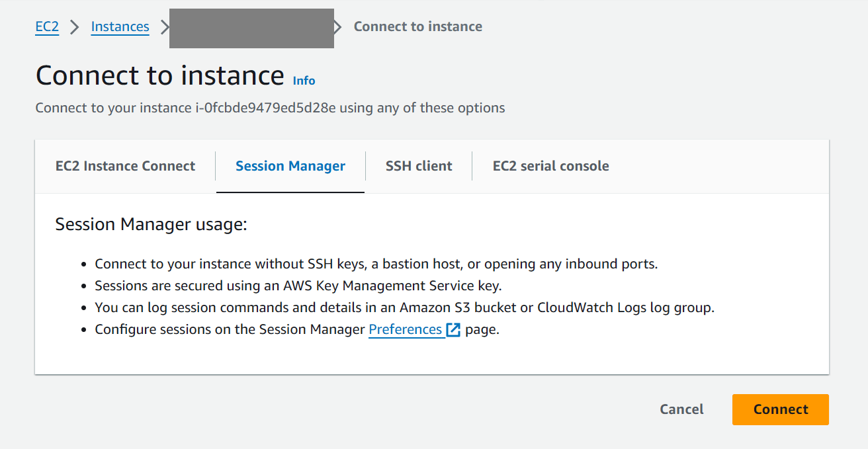Go to Instances breadcrumb link
Screen dimensions: 868x449
120,27
